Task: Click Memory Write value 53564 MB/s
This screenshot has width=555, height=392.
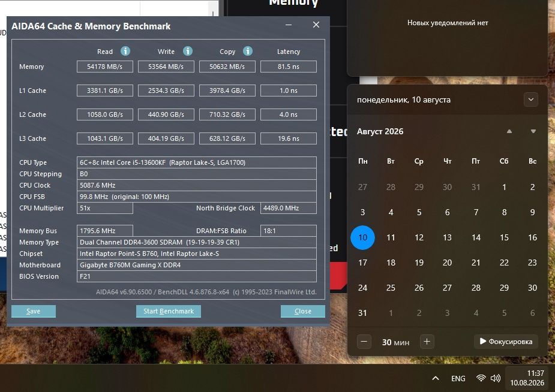Action: pyautogui.click(x=166, y=67)
